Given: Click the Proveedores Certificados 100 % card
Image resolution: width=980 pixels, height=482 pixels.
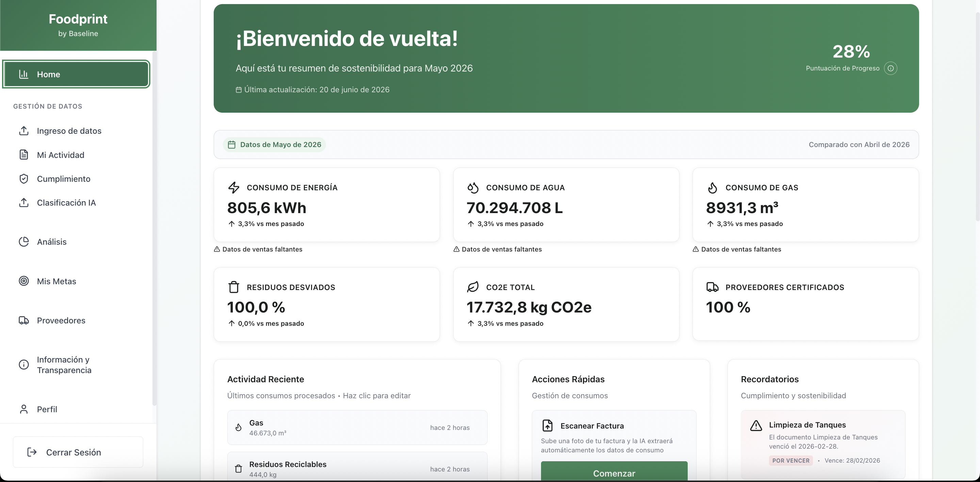Looking at the screenshot, I should tap(805, 304).
